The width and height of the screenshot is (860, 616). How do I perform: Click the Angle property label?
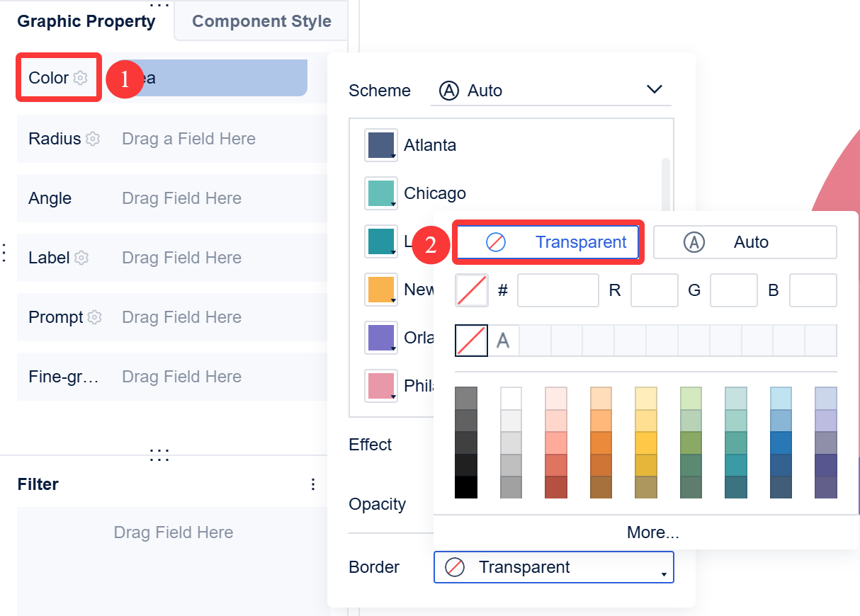(x=50, y=198)
